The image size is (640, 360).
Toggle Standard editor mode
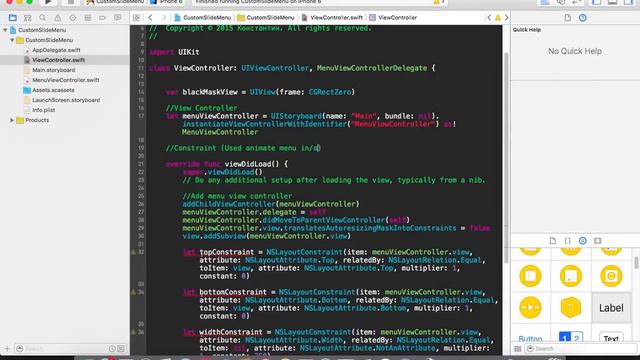point(545,2)
